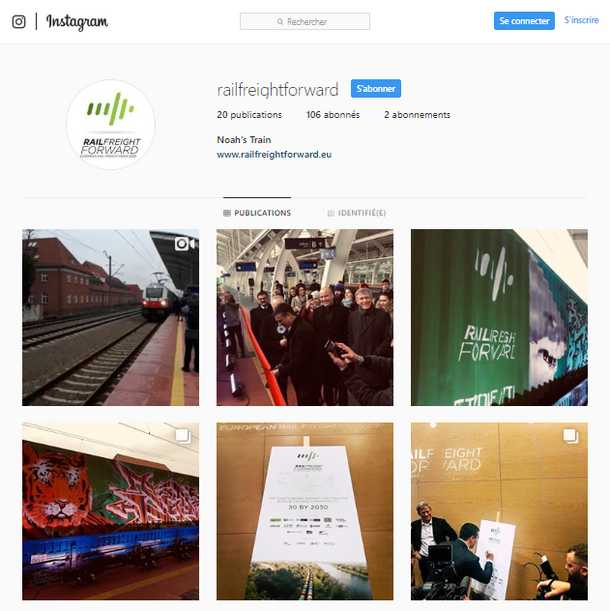View the 2 abonnements following list
Viewport: 610px width, 611px height.
coord(417,115)
